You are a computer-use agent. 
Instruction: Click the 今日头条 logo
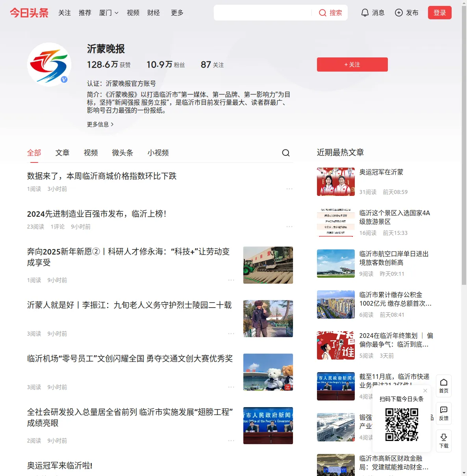29,13
